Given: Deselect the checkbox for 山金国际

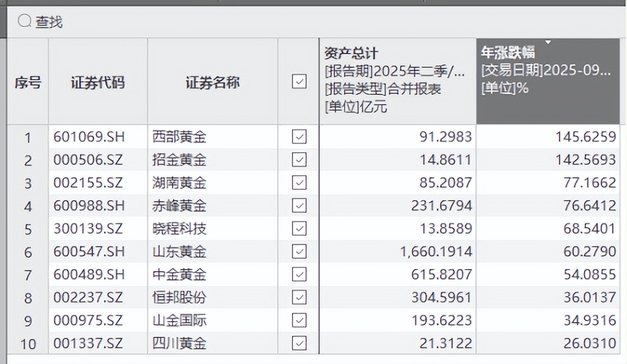Looking at the screenshot, I should 298,320.
